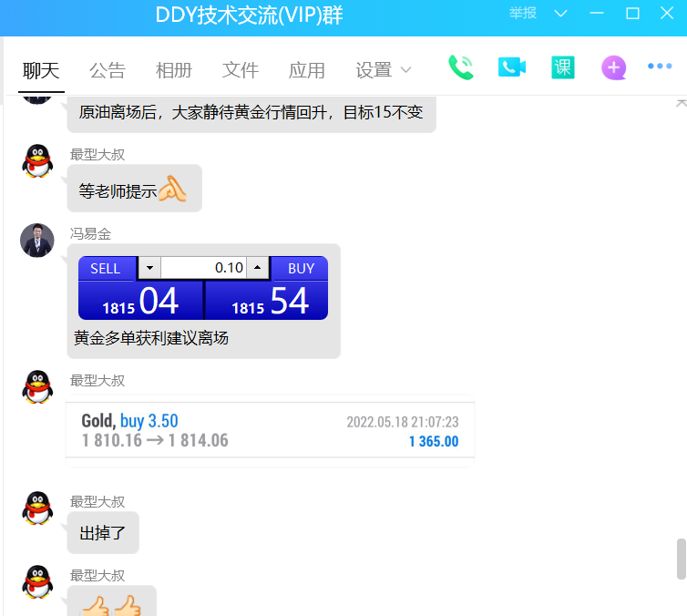Click the message 黄金多单获利建议离场
The height and width of the screenshot is (616, 687).
pyautogui.click(x=151, y=338)
